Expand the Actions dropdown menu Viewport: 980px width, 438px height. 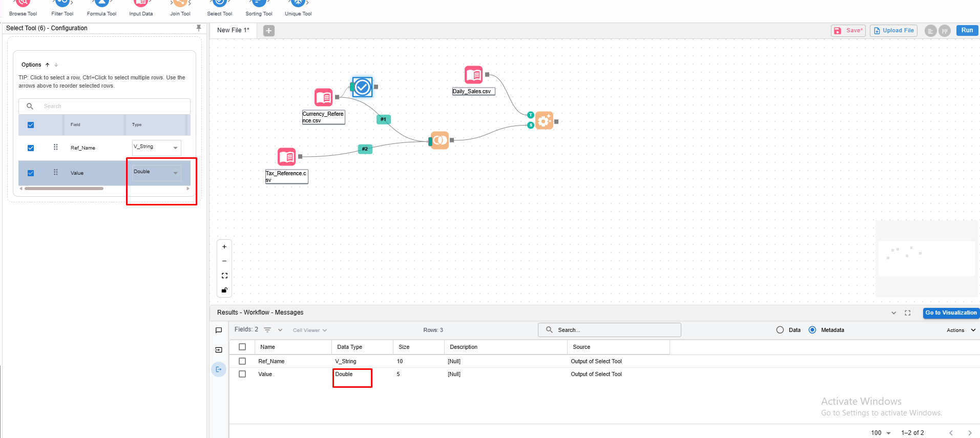(x=961, y=330)
